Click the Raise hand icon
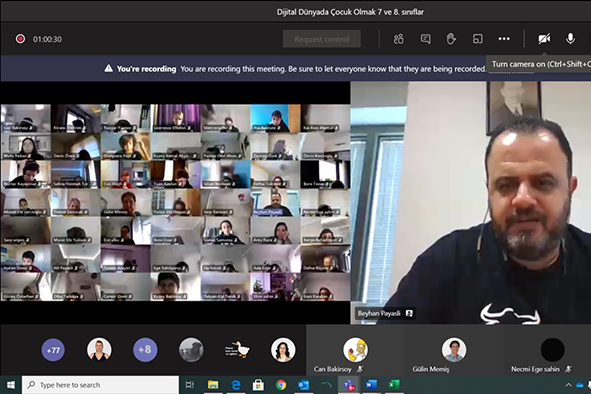The width and height of the screenshot is (591, 394). coord(451,39)
